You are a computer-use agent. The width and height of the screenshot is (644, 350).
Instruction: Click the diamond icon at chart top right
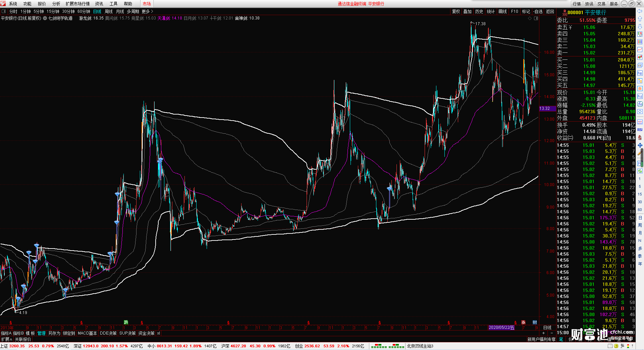[530, 18]
